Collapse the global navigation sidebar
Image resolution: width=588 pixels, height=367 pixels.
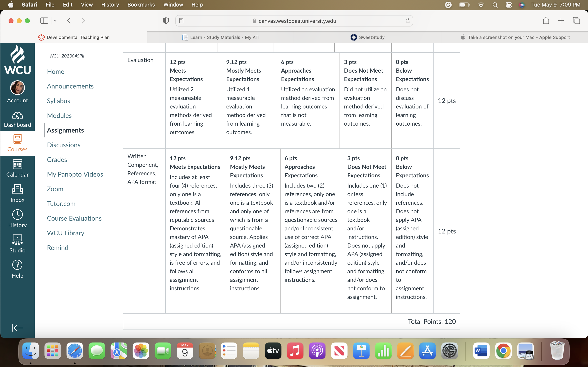coord(18,328)
